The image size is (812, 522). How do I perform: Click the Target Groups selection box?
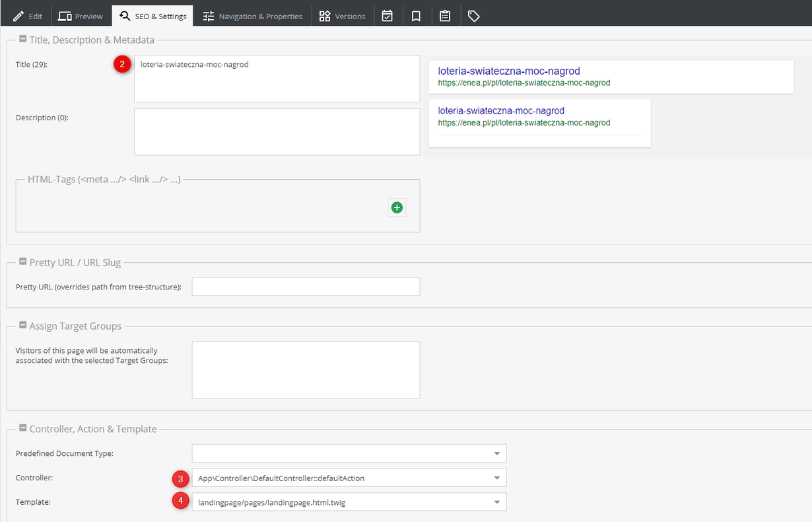coord(306,370)
